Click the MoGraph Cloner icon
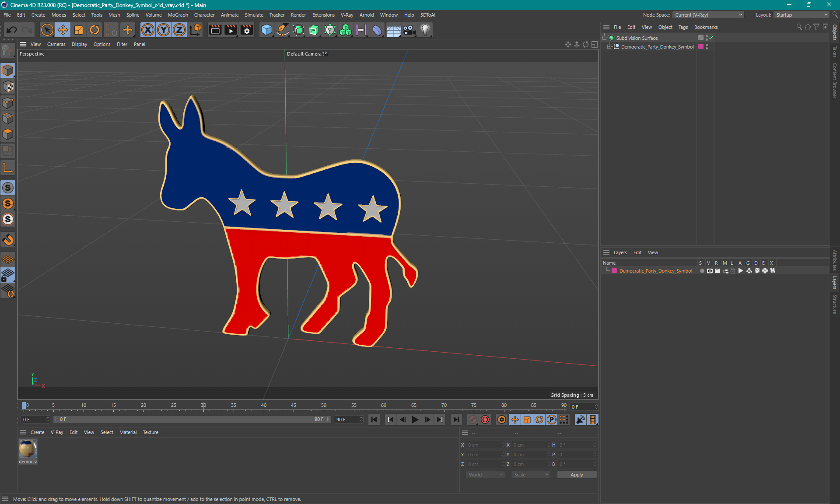840x504 pixels. tap(346, 30)
